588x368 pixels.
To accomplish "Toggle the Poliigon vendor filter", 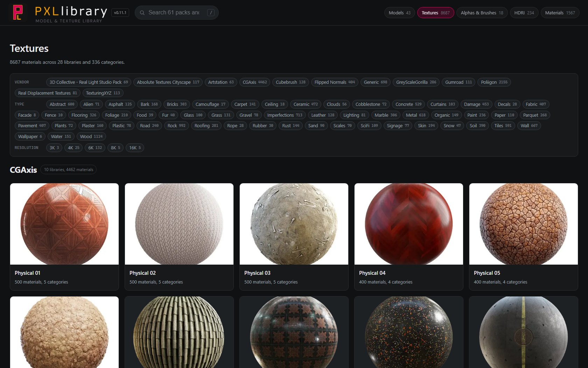I will click(494, 82).
